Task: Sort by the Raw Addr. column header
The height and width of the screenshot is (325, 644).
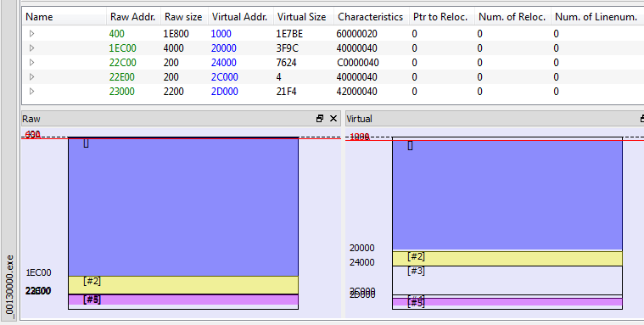Action: coord(134,17)
